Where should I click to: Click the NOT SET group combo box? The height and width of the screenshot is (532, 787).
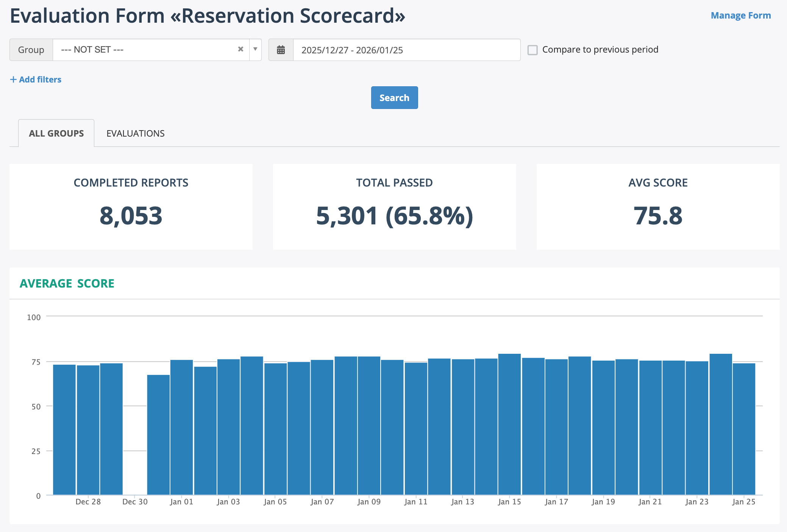pos(148,50)
